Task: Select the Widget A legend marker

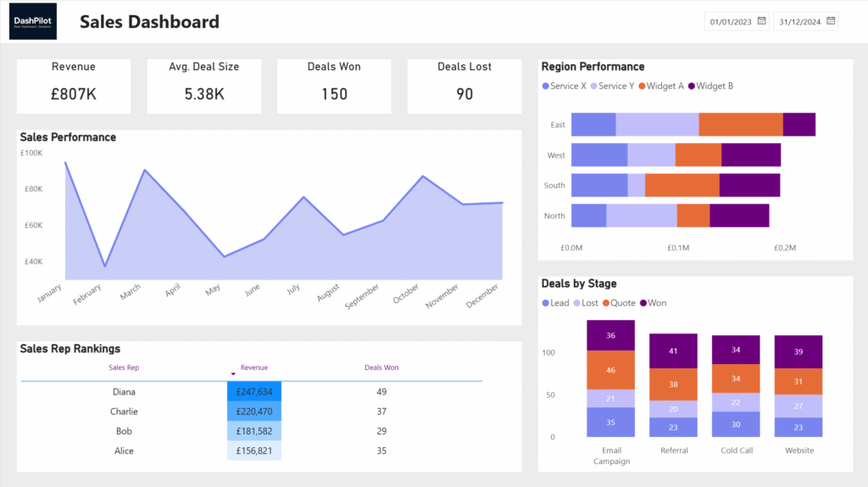Action: 642,86
